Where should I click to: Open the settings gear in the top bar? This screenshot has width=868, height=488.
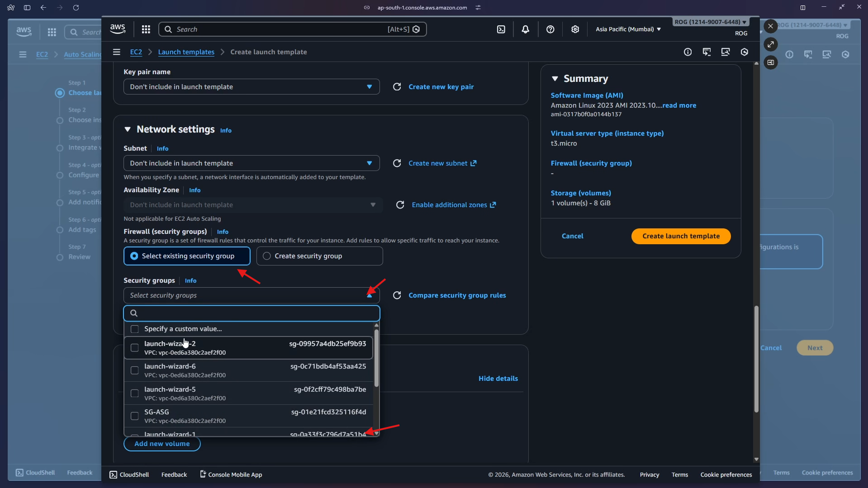(575, 29)
